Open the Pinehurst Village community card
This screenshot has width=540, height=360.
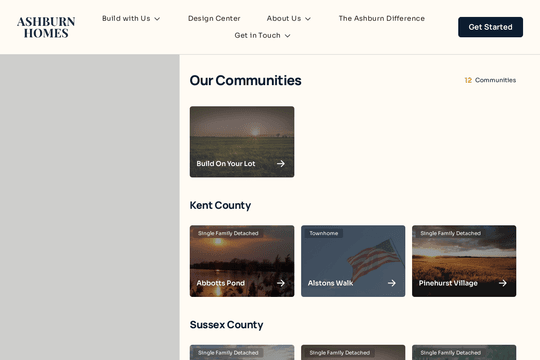click(x=464, y=261)
